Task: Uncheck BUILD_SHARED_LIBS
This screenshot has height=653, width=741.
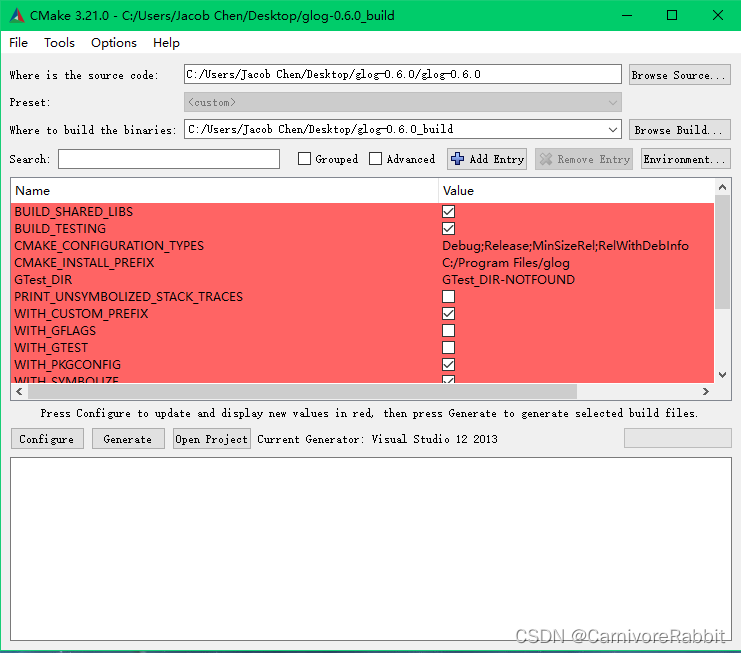Action: click(448, 212)
